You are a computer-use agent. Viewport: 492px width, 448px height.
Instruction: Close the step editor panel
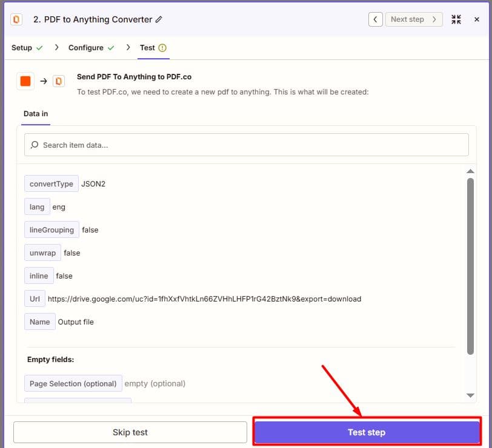tap(476, 19)
